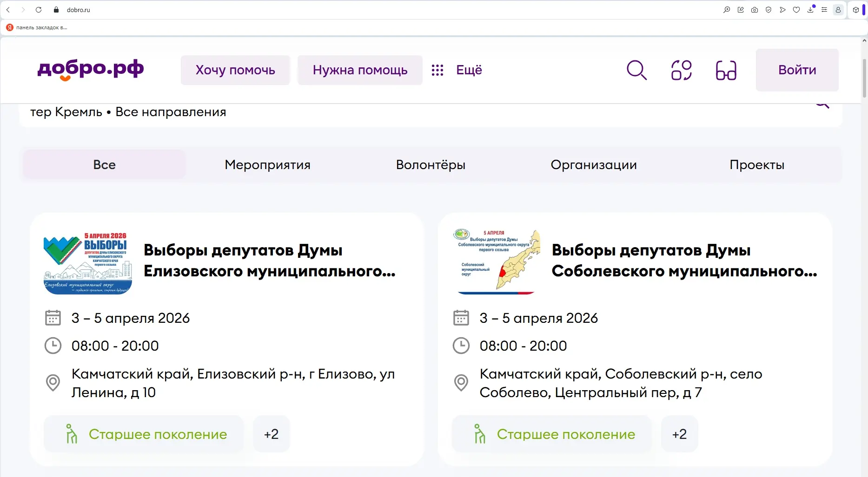
Task: Take a snapshot with the browser camera icon
Action: (x=755, y=10)
